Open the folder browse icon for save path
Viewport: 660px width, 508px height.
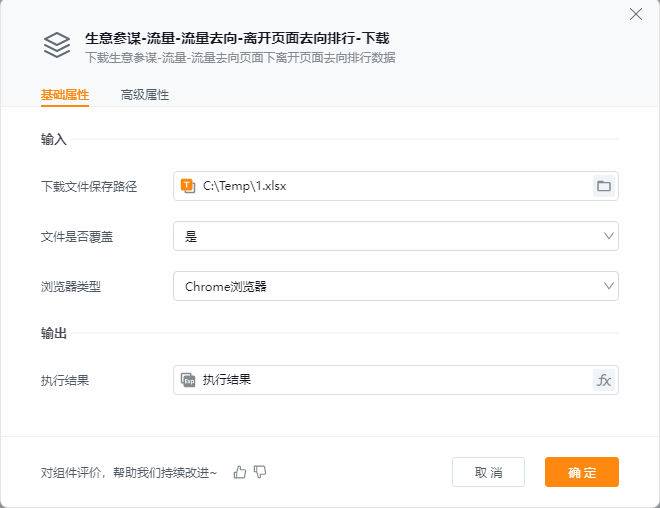click(603, 186)
